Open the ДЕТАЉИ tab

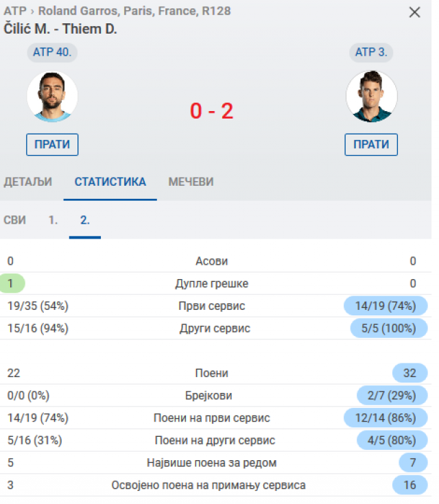pyautogui.click(x=28, y=182)
